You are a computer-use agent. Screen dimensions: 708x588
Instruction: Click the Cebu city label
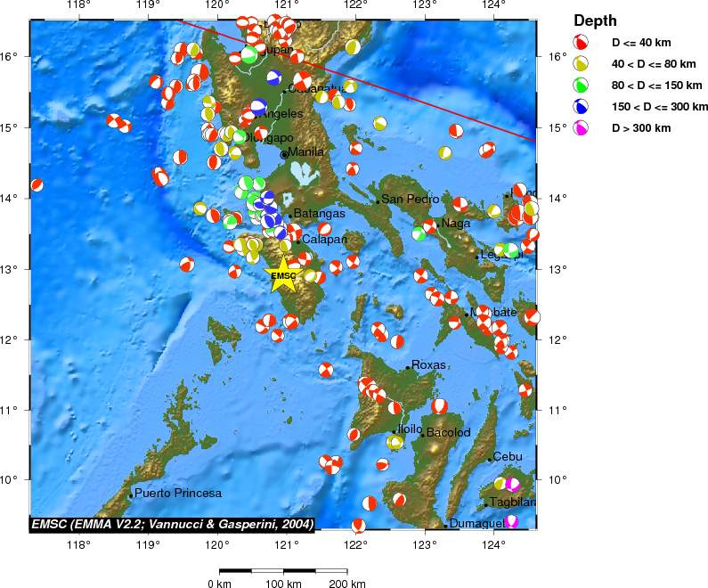(x=507, y=457)
